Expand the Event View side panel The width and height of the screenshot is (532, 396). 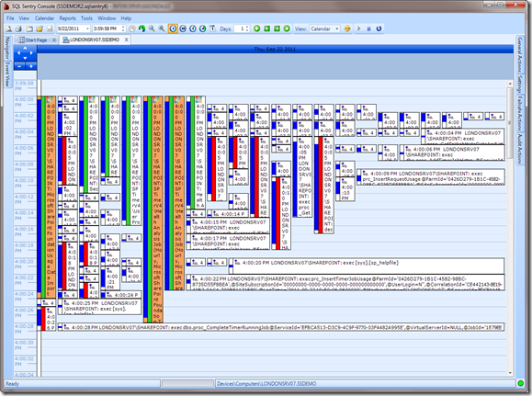coord(7,74)
